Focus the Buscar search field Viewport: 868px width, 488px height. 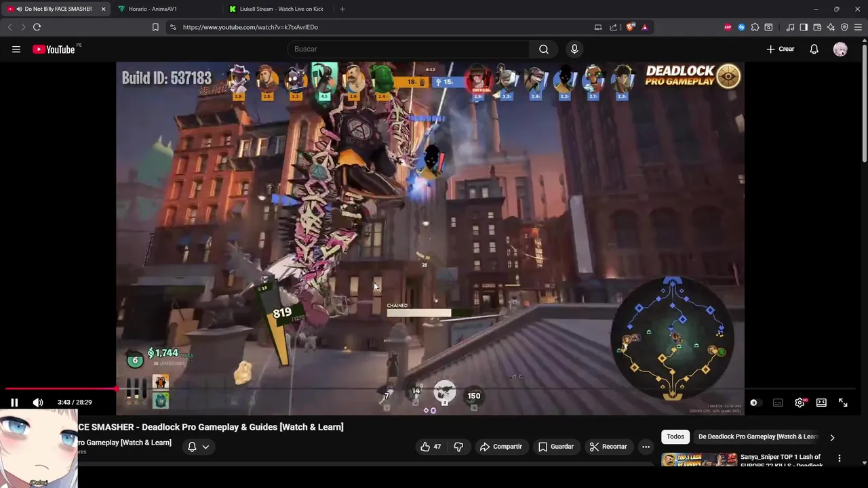tap(409, 49)
